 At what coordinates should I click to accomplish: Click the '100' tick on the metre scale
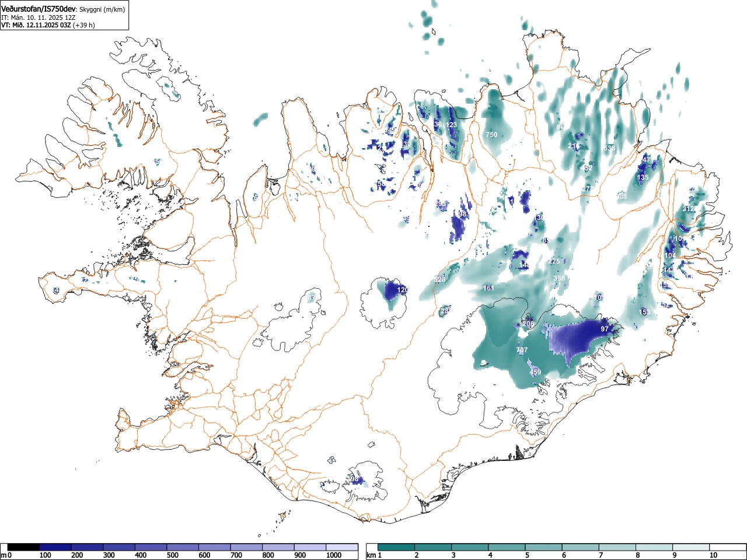coord(45,555)
